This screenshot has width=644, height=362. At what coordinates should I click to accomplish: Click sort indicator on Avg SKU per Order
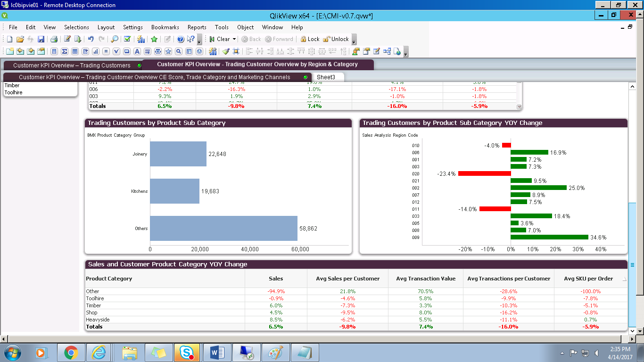click(x=625, y=279)
